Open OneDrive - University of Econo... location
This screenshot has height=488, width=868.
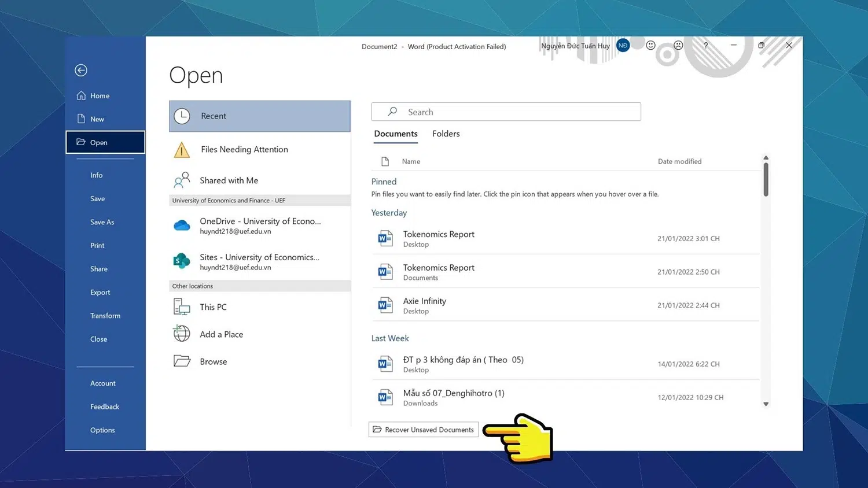click(x=260, y=225)
